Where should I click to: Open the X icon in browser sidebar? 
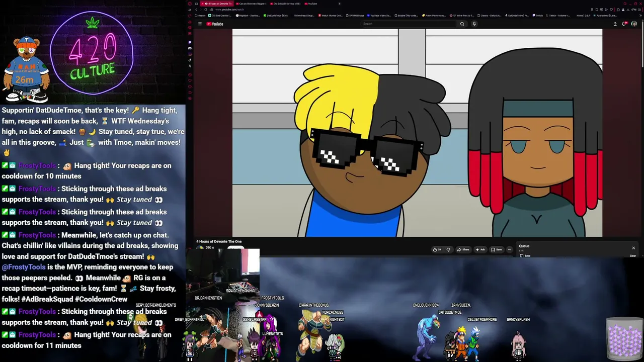tap(190, 66)
